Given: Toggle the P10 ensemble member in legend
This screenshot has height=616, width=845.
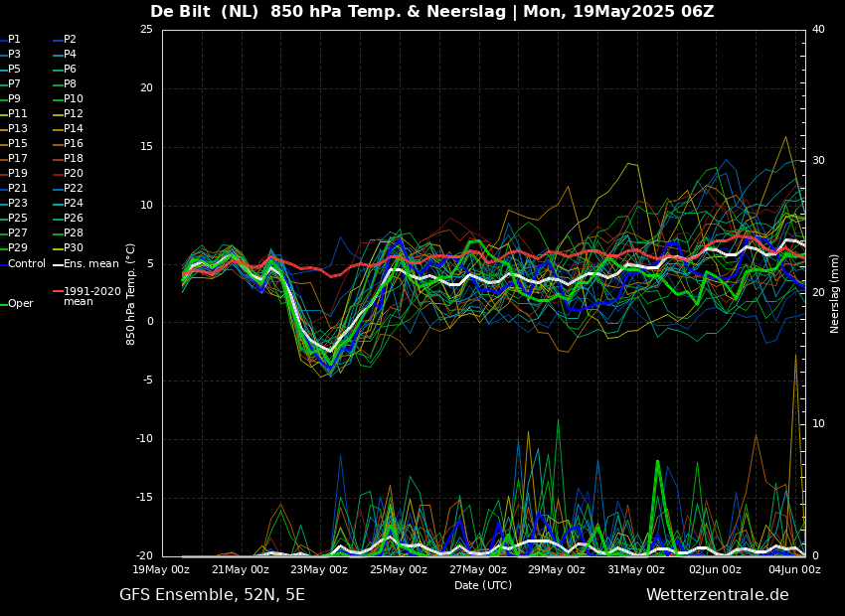Looking at the screenshot, I should (73, 99).
